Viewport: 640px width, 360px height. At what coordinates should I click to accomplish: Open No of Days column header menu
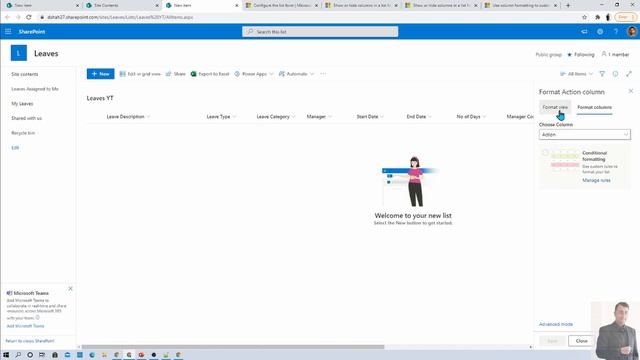[x=471, y=117]
